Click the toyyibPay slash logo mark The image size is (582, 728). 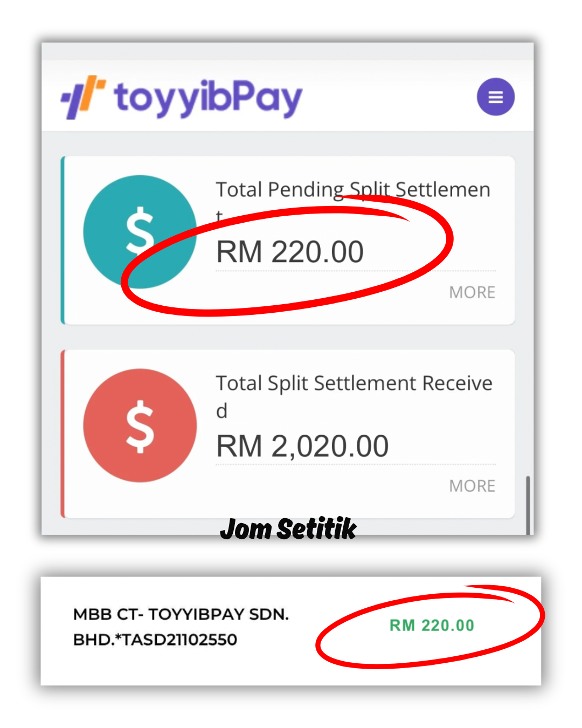coord(82,97)
